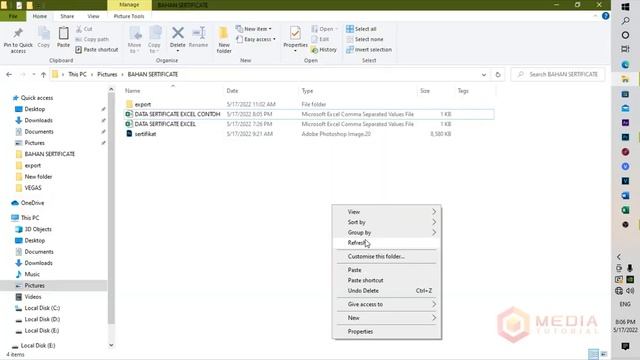The image size is (640, 360).
Task: Click Select none in ribbon
Action: (364, 39)
